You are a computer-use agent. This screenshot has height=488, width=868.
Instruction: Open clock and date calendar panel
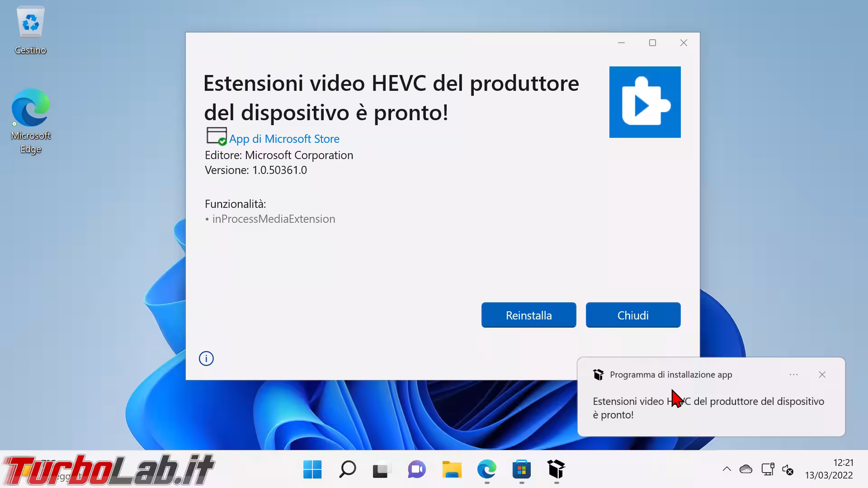click(x=829, y=469)
